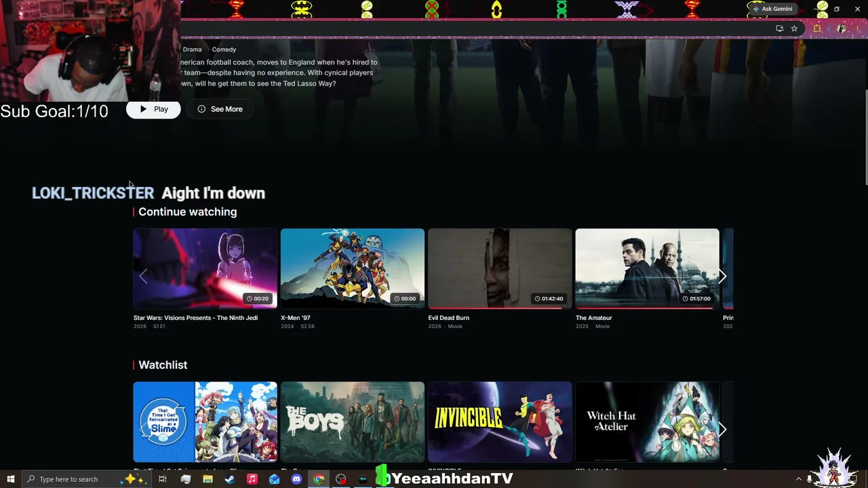Show previous Continue watching items with left arrow
This screenshot has height=488, width=868.
143,277
